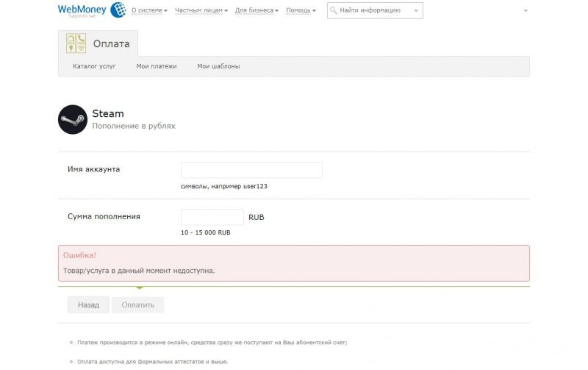Click the 'Сумма пополнения' label
The image size is (588, 370).
(104, 216)
